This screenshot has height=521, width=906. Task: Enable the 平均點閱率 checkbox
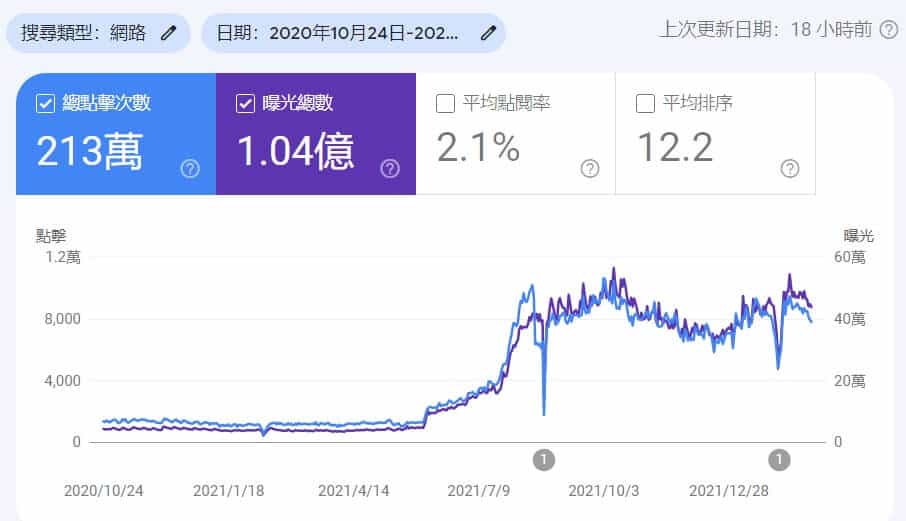tap(445, 104)
